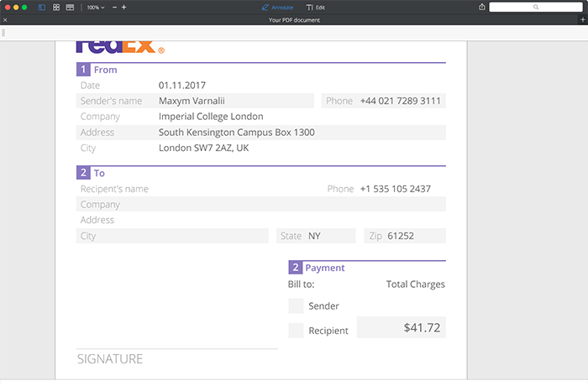588x386 pixels.
Task: Select the 'Your PDF document' tab
Action: tap(294, 20)
